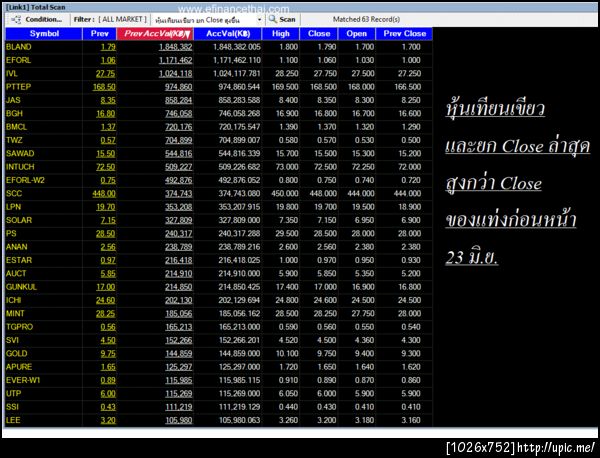Select the SAWAD symbol

[x=20, y=154]
